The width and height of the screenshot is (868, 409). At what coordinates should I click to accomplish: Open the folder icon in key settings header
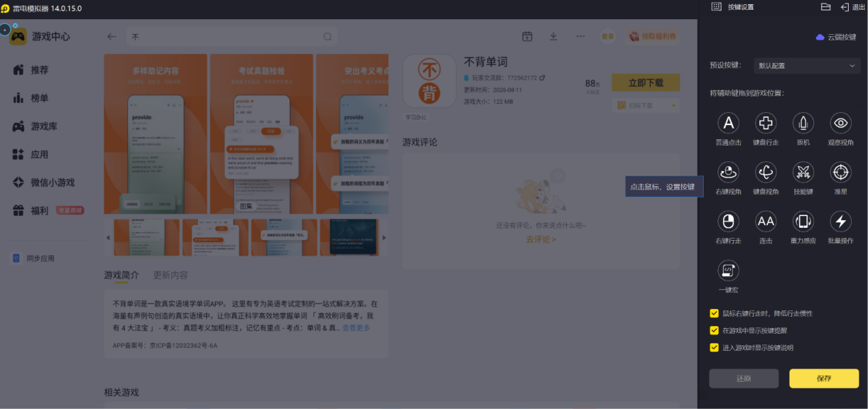[x=826, y=7]
